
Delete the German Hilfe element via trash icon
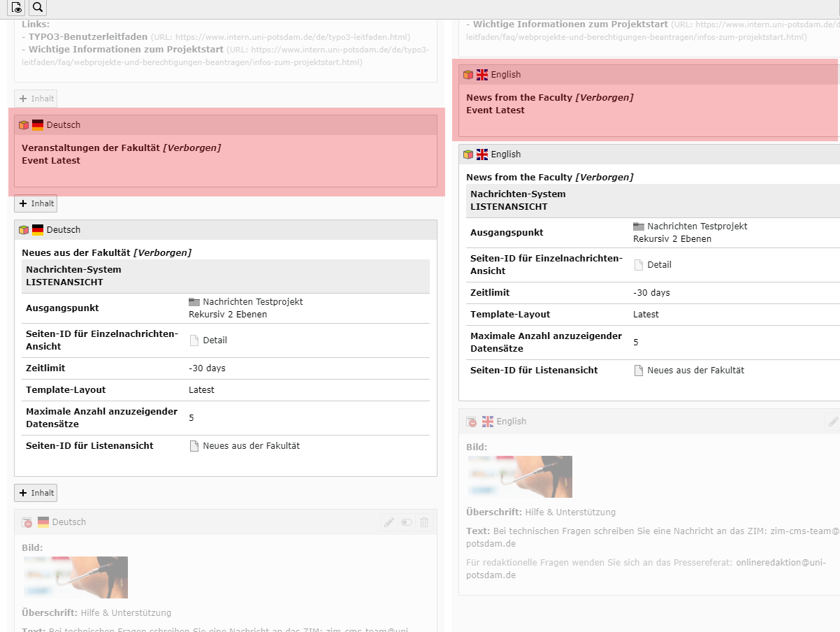point(424,522)
